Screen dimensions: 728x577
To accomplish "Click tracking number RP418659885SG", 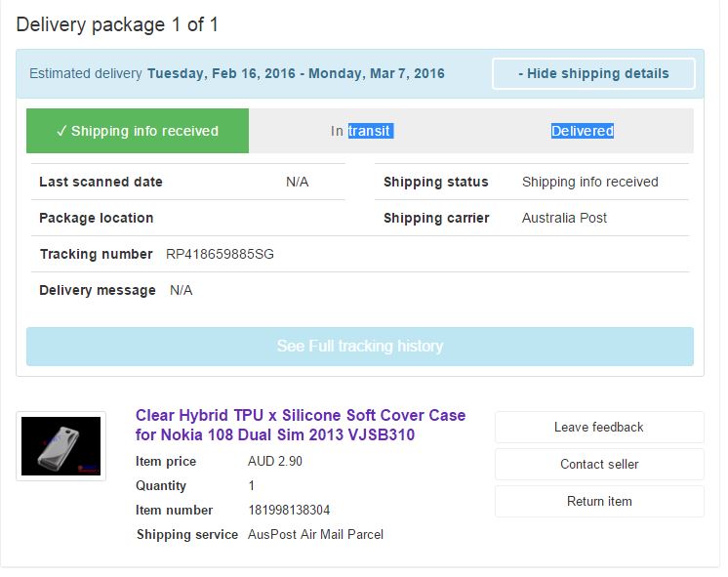I will [220, 254].
